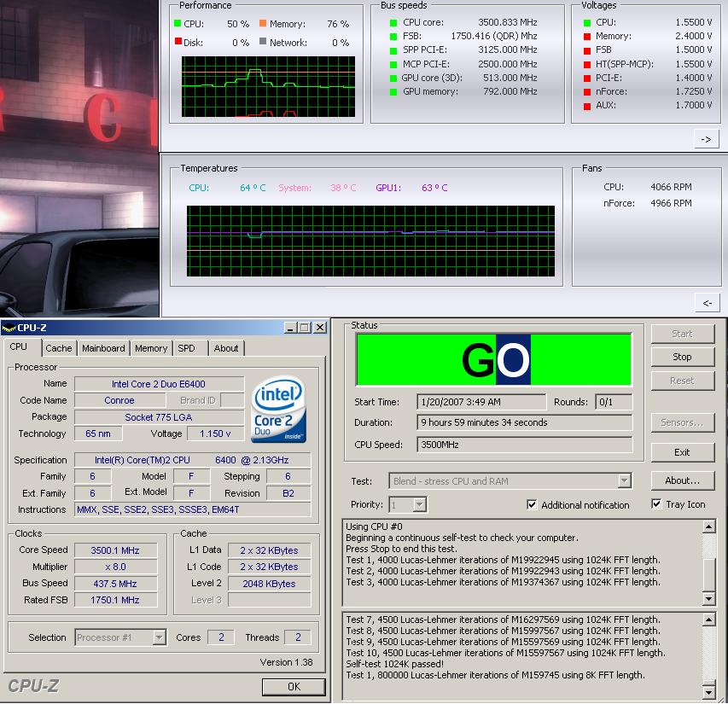Viewport: 728px width, 704px height.
Task: Click the CPU Speed 3500MHz field
Action: click(x=525, y=445)
